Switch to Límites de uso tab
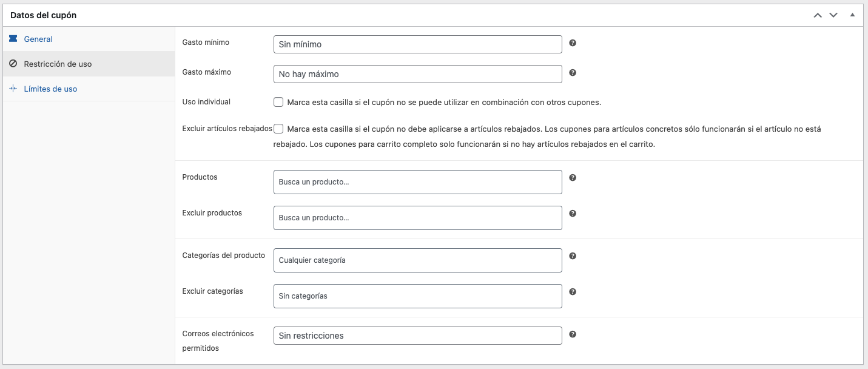 point(50,89)
